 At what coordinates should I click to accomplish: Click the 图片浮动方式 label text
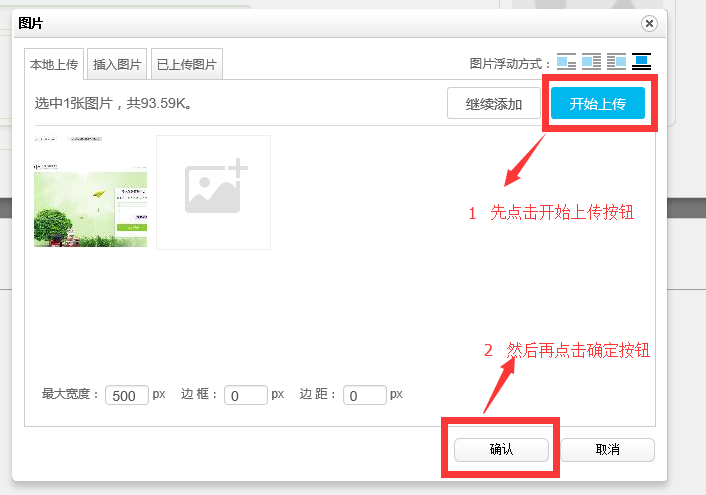[x=510, y=63]
